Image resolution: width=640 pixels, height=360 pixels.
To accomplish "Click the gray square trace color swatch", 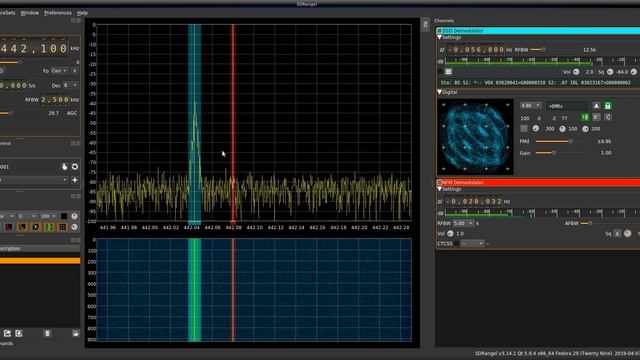I will [x=524, y=129].
